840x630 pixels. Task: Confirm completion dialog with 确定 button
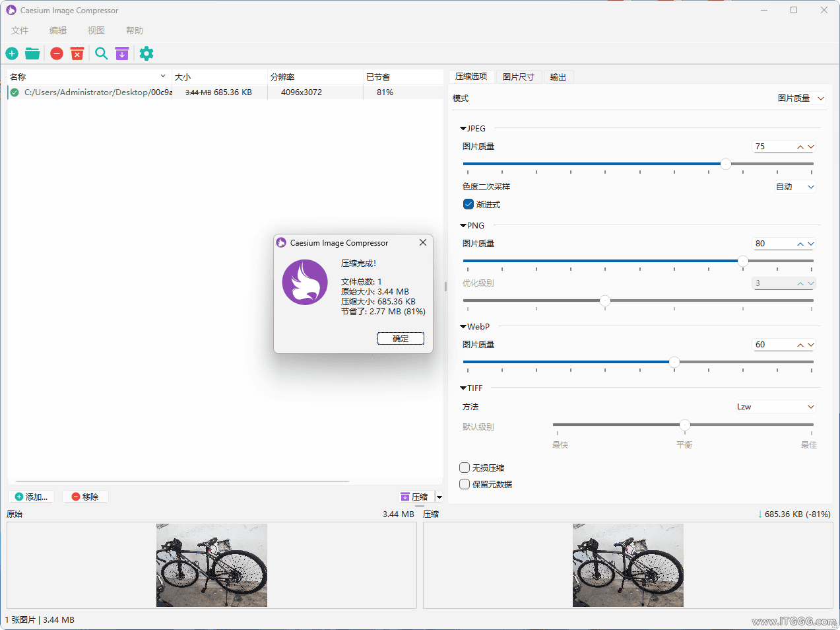pyautogui.click(x=401, y=338)
